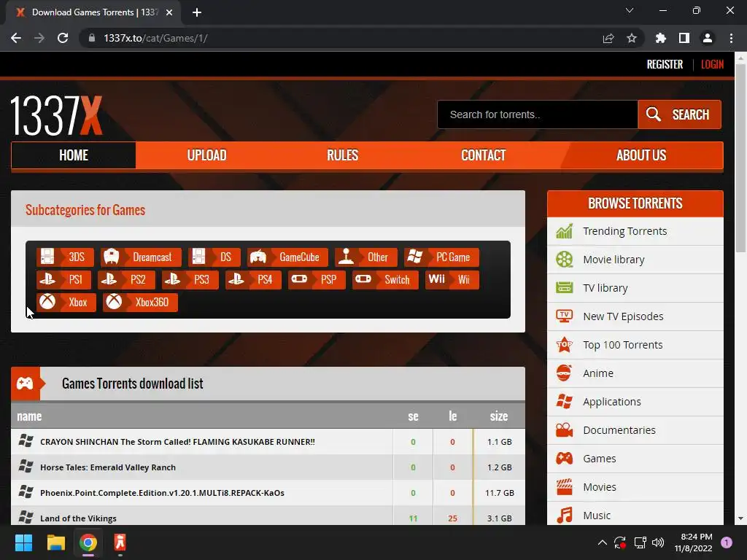The image size is (747, 560).
Task: Open a new browser tab
Action: [197, 12]
